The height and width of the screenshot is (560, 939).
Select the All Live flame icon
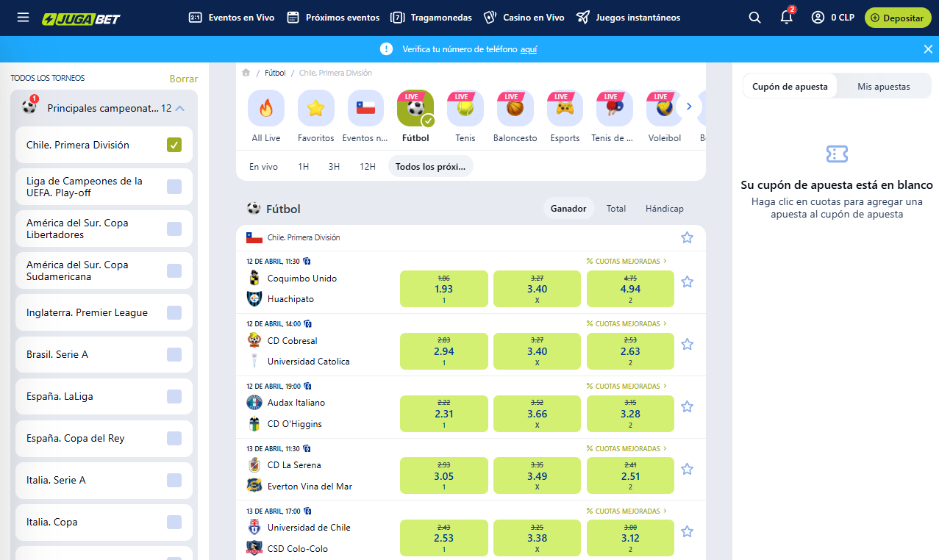pyautogui.click(x=266, y=108)
